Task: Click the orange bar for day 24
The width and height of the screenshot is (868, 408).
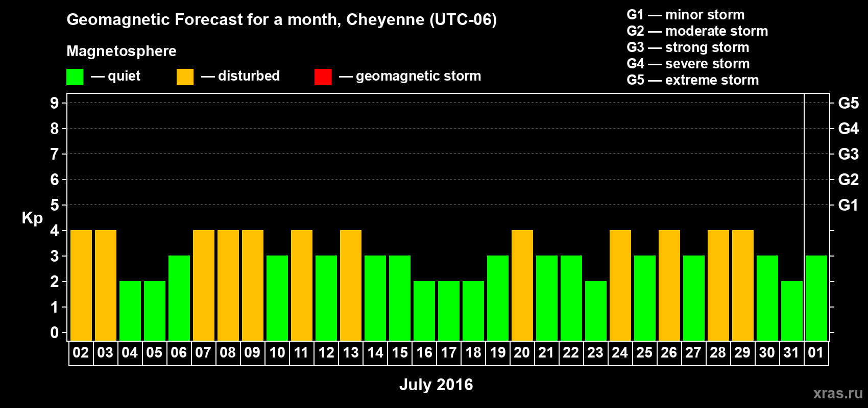Action: [x=620, y=285]
